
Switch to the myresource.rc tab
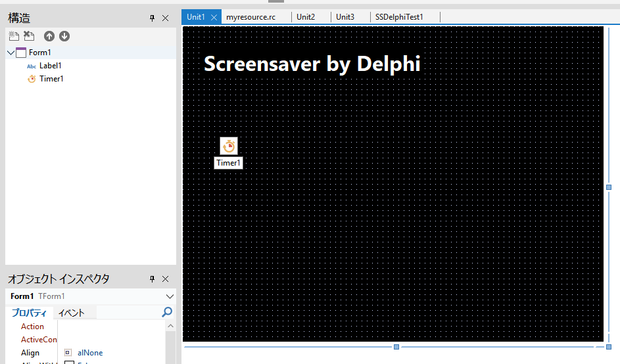pyautogui.click(x=250, y=17)
